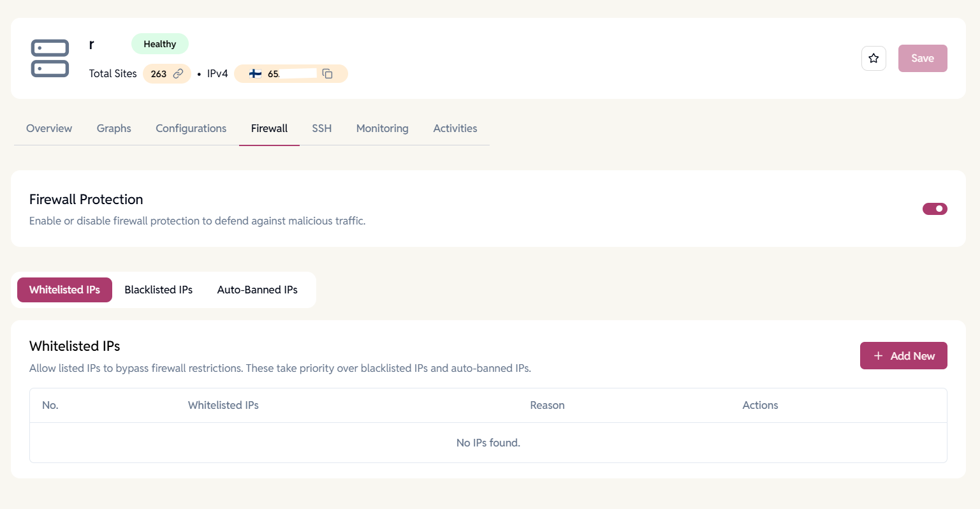The height and width of the screenshot is (509, 980).
Task: Switch to the Graphs tab
Action: click(x=114, y=128)
